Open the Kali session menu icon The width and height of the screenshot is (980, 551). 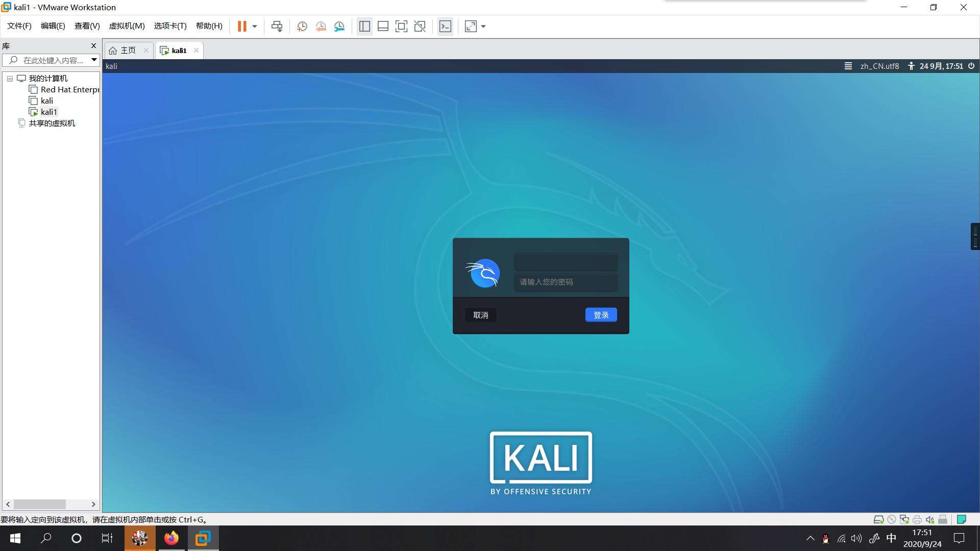click(848, 66)
